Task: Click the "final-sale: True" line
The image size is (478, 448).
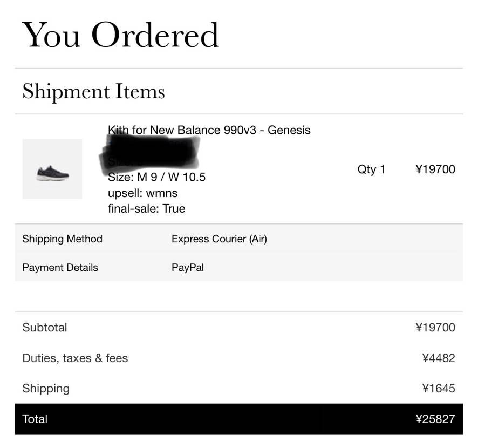Action: click(146, 208)
